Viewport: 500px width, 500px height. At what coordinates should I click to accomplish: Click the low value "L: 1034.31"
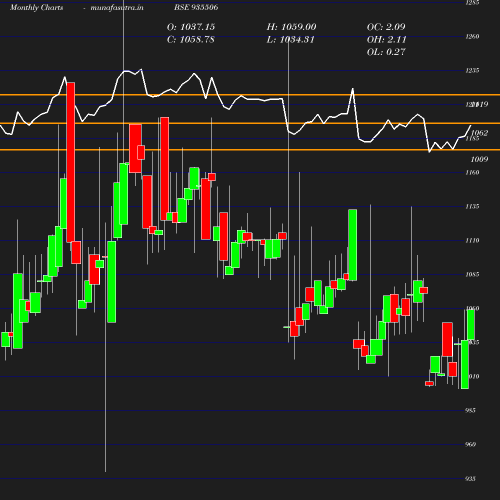coord(290,40)
